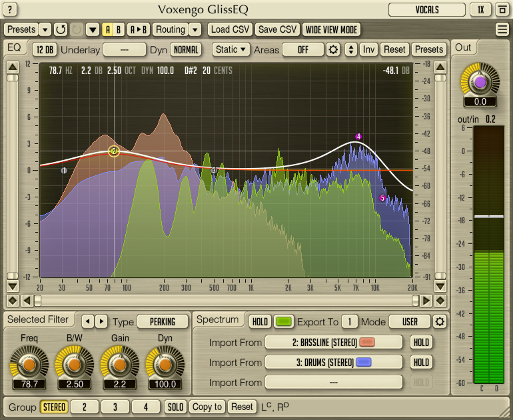The width and height of the screenshot is (513, 420).
Task: Open the Selected Filter tab
Action: click(x=38, y=319)
